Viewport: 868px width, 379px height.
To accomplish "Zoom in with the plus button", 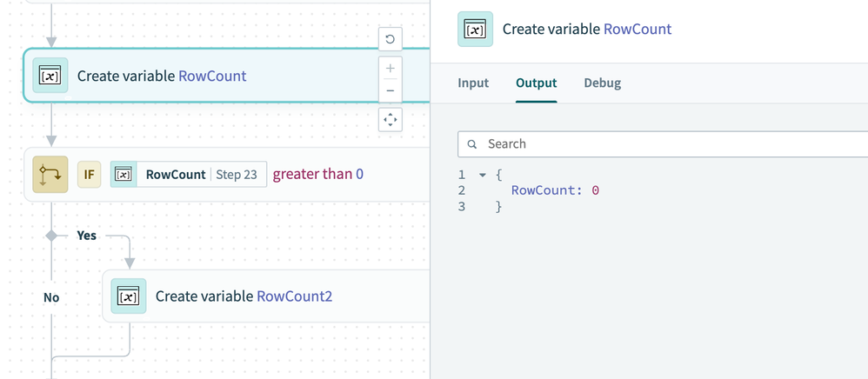I will click(x=390, y=69).
